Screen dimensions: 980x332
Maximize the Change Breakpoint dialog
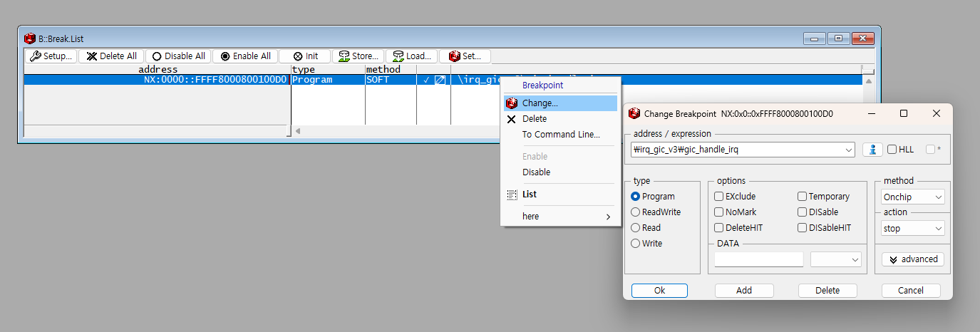pos(904,113)
